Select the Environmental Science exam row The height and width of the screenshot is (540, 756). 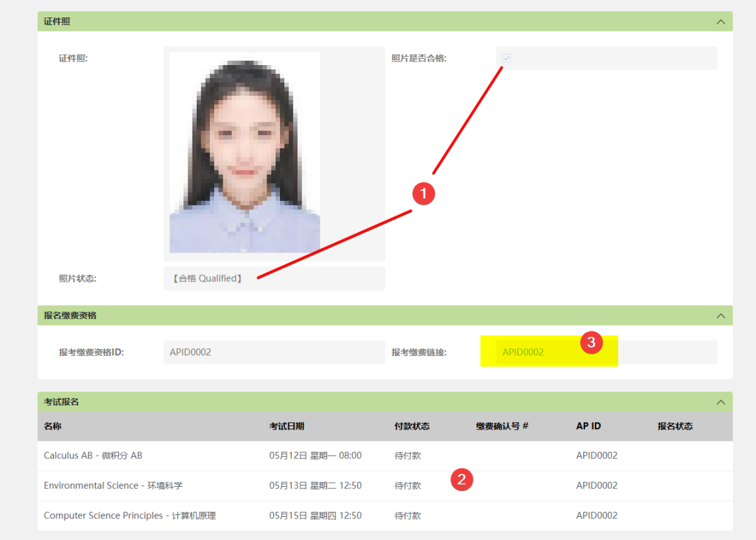click(385, 485)
